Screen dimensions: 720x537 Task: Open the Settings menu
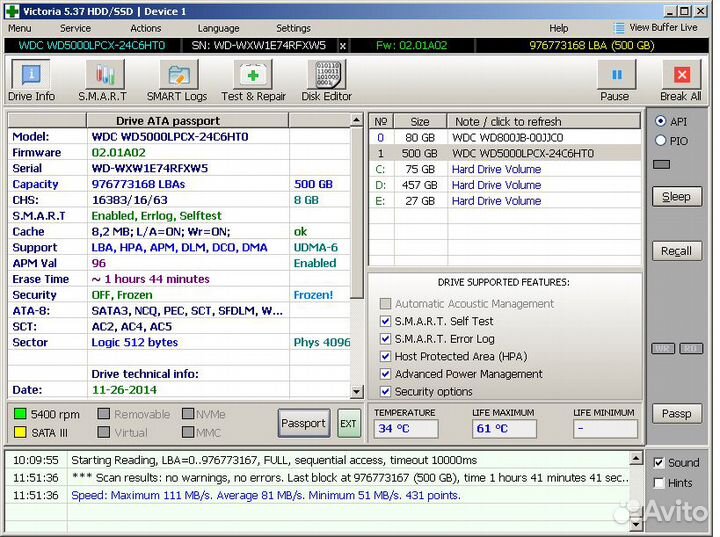click(x=293, y=28)
